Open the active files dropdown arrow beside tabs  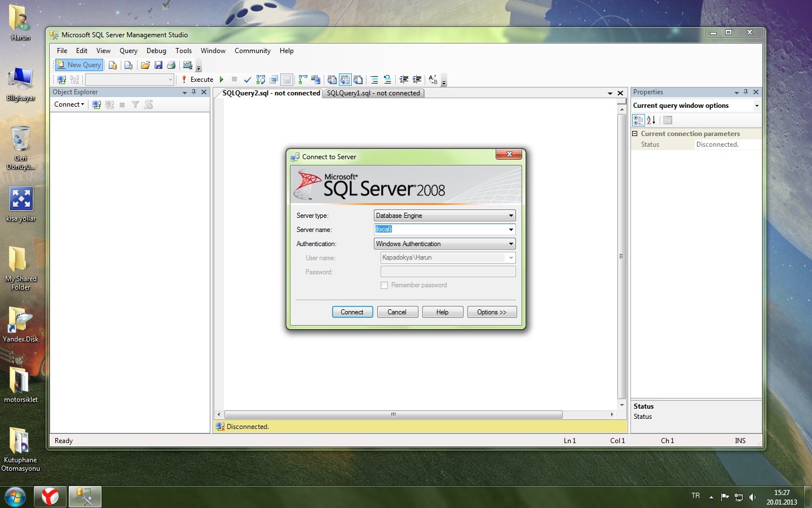coord(610,93)
